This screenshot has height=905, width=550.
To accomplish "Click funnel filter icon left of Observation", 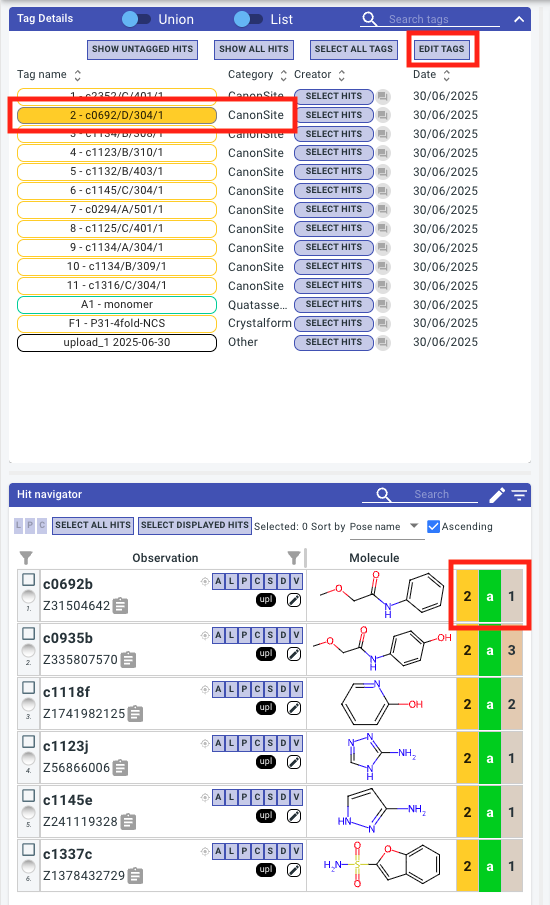I will pyautogui.click(x=26, y=558).
